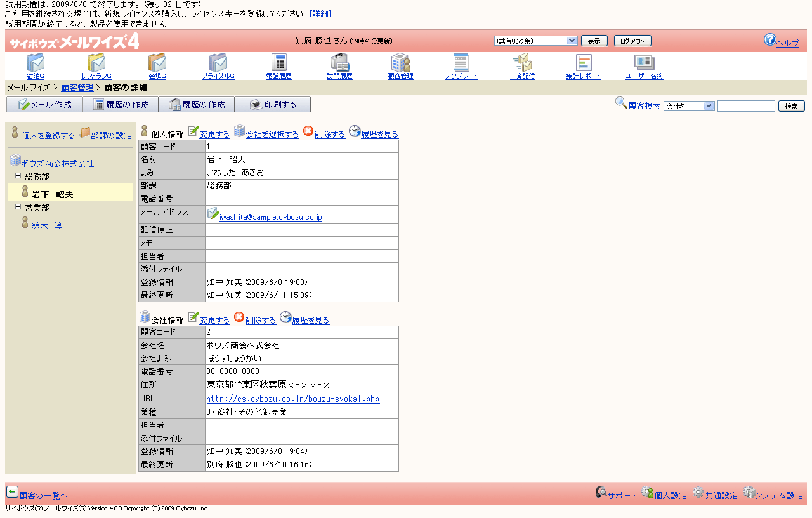
Task: Click the customer search text field
Action: click(746, 106)
